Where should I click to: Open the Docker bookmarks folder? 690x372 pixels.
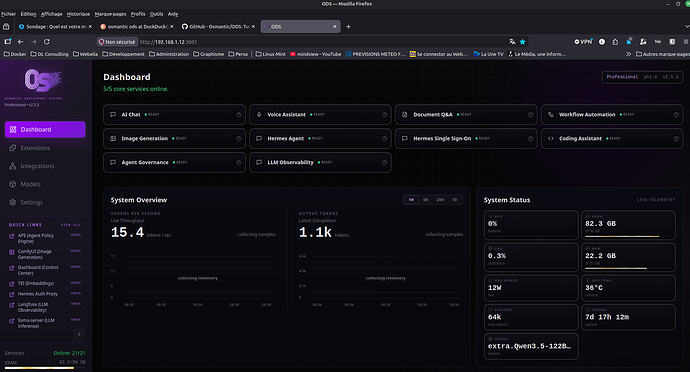click(15, 54)
